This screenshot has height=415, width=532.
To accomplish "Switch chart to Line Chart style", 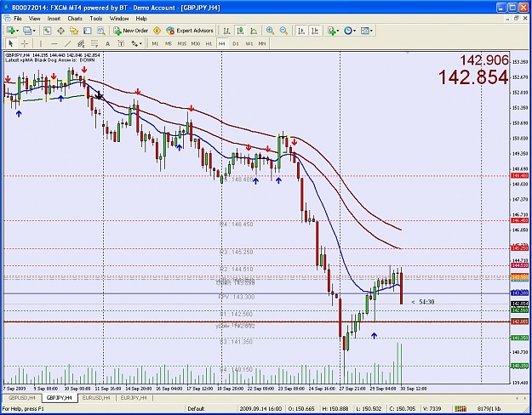I will (x=254, y=31).
